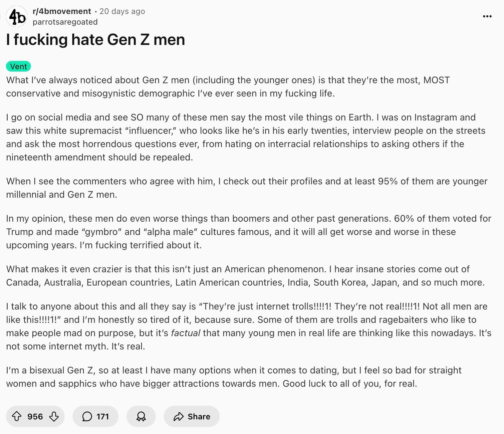Upvote the post with the up arrow
Viewport: 504px width, 434px height.
click(x=17, y=416)
